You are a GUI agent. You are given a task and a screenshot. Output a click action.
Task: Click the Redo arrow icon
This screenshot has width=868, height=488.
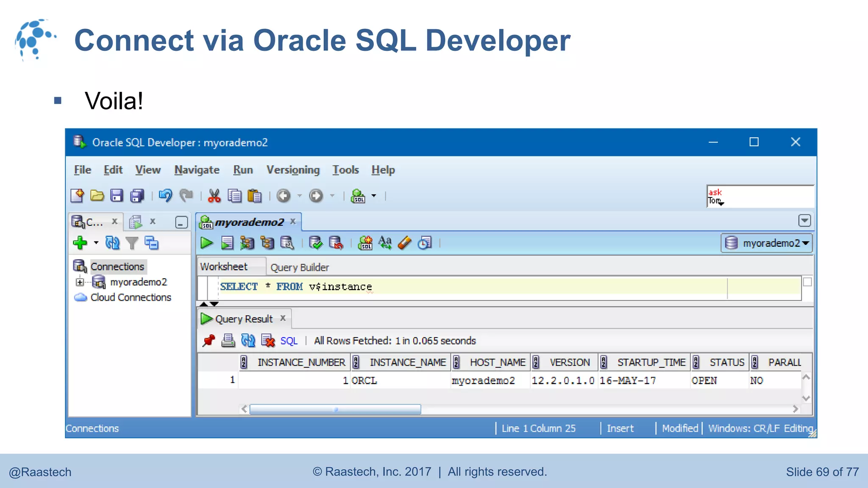[186, 196]
